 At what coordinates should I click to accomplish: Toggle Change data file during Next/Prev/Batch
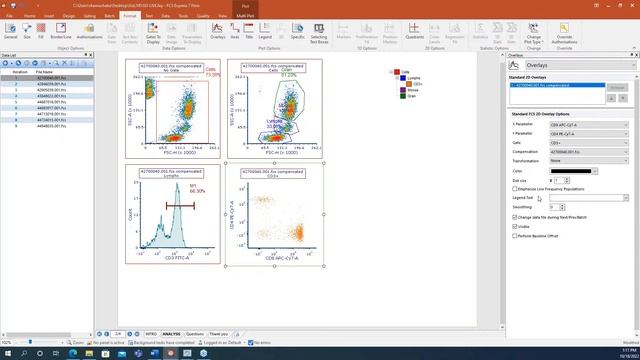[x=515, y=217]
